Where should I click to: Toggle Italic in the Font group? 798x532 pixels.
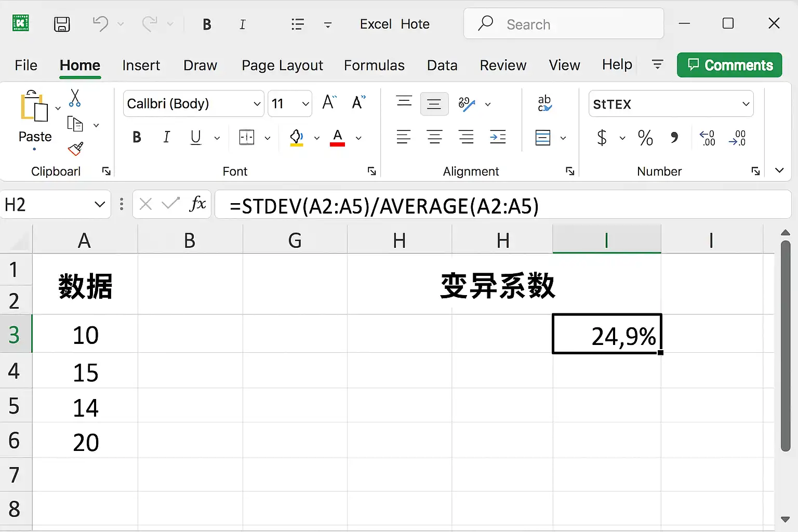pyautogui.click(x=166, y=137)
